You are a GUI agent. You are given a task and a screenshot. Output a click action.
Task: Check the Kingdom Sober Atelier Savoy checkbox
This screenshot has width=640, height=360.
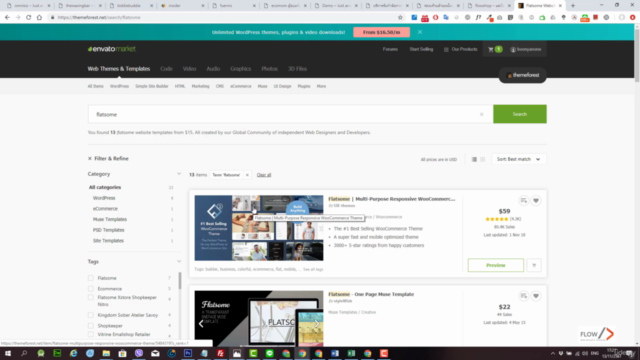[91, 315]
